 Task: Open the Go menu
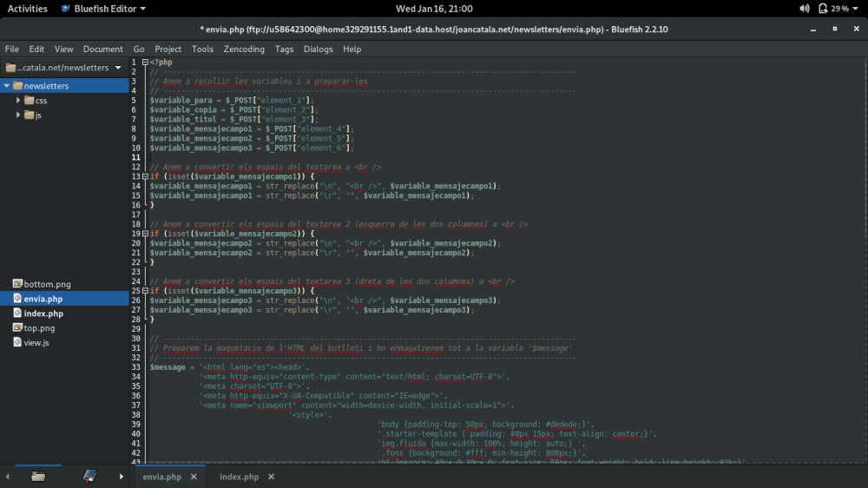point(138,49)
